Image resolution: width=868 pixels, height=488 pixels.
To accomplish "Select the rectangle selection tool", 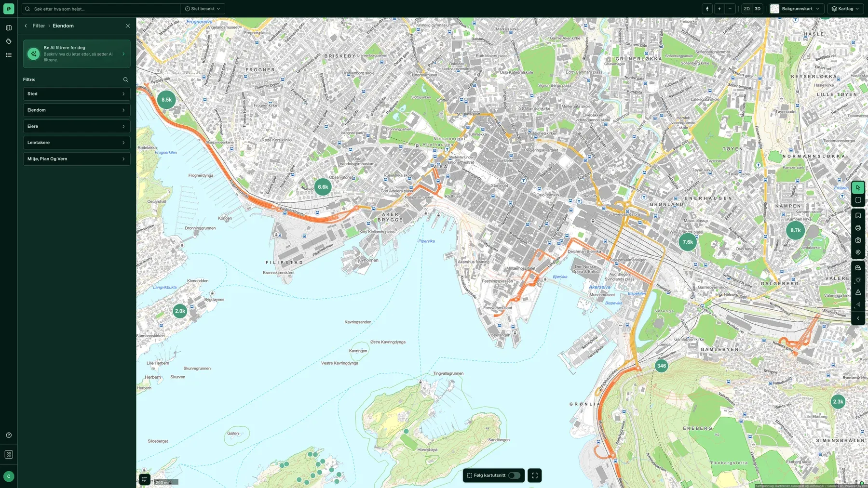I will pyautogui.click(x=858, y=200).
